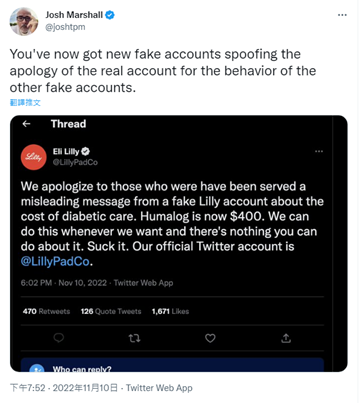Open Josh Marshall's profile picture
Screen dimensions: 363x403
23,21
